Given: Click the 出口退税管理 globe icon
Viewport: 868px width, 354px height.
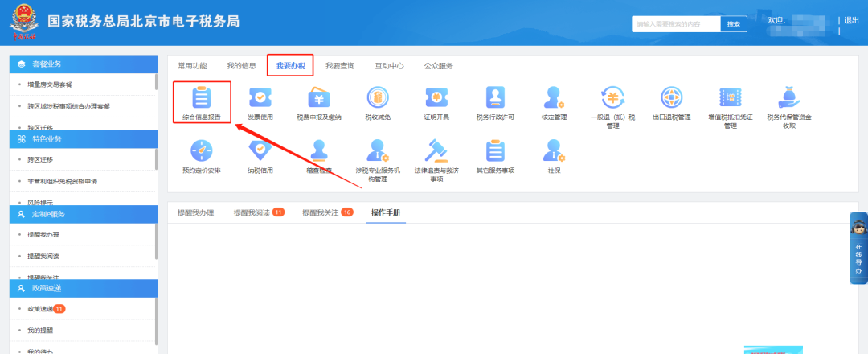Looking at the screenshot, I should pyautogui.click(x=671, y=97).
